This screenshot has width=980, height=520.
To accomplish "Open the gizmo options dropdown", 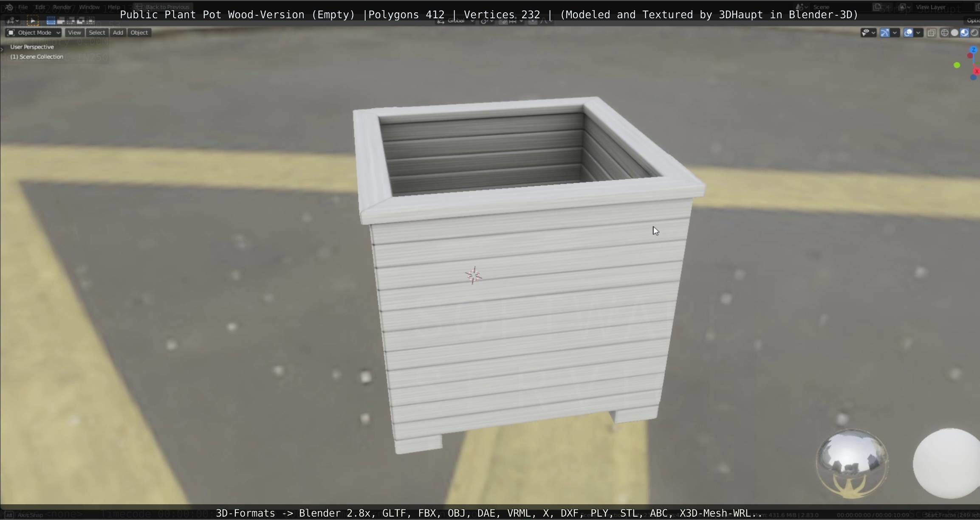I will point(895,33).
